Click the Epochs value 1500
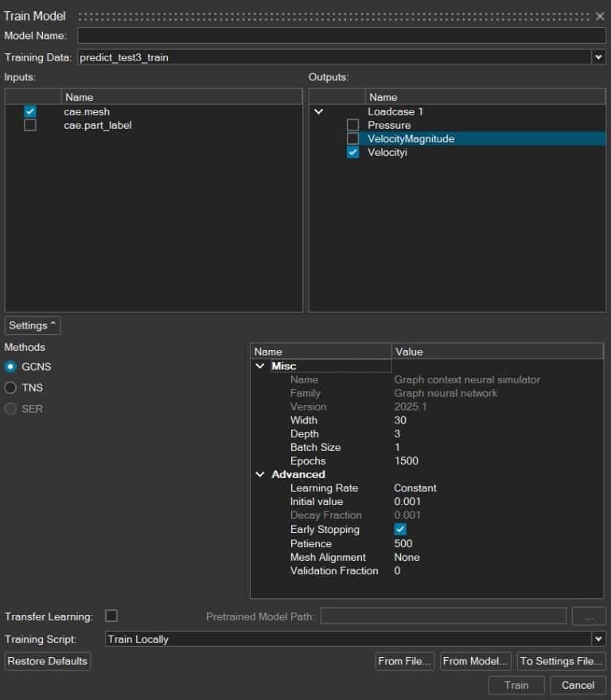Viewport: 611px width, 700px height. (x=406, y=461)
